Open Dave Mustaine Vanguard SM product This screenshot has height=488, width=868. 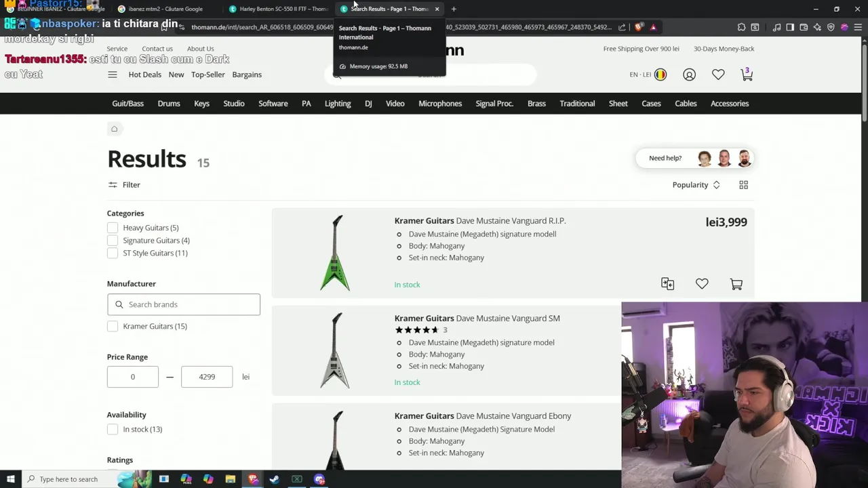(477, 319)
